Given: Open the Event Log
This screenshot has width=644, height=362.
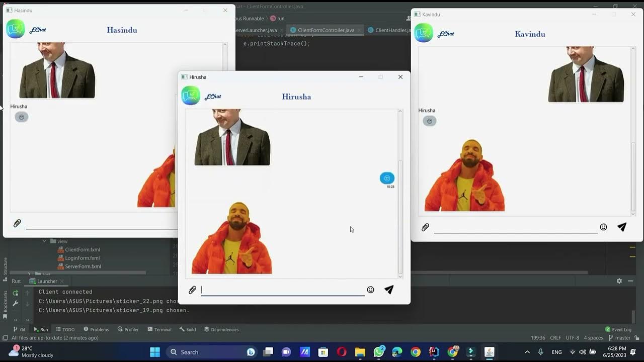Looking at the screenshot, I should pyautogui.click(x=618, y=329).
